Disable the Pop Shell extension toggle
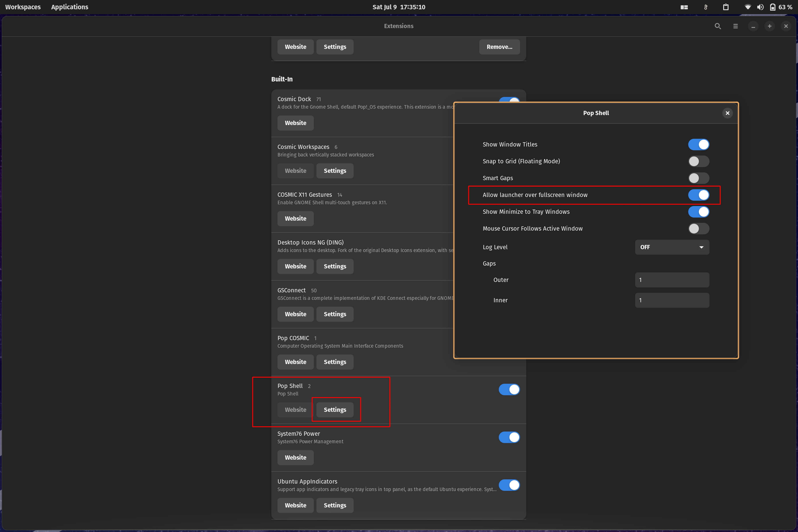 509,389
